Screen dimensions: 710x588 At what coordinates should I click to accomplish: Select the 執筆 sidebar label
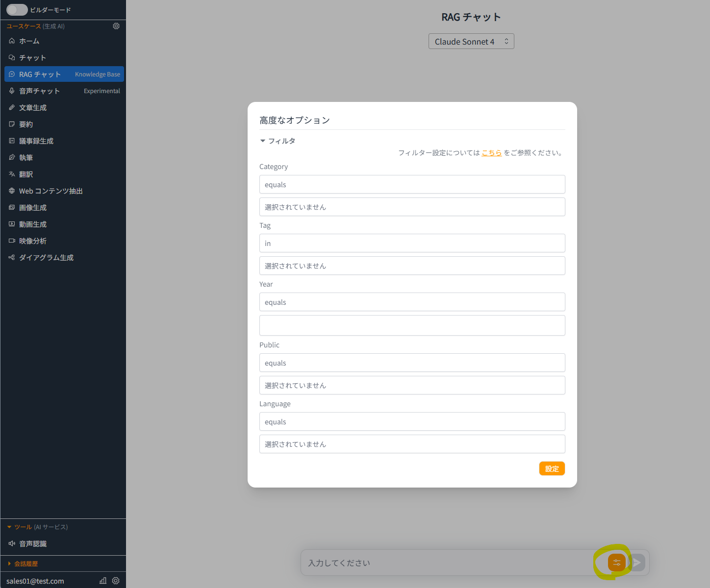pyautogui.click(x=26, y=158)
